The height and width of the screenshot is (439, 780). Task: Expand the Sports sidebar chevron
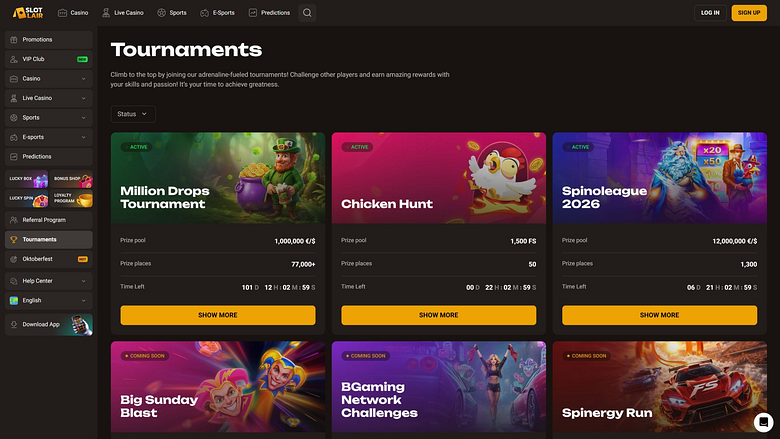(84, 118)
